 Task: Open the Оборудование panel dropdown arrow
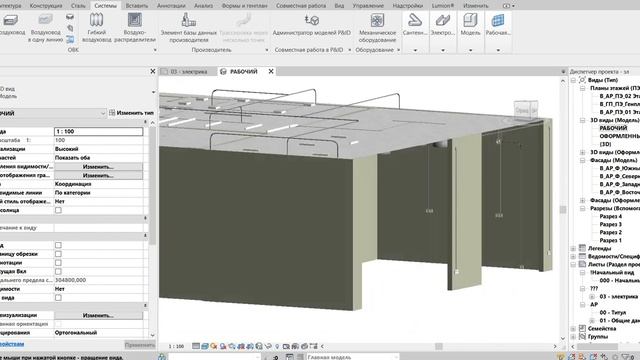(398, 50)
